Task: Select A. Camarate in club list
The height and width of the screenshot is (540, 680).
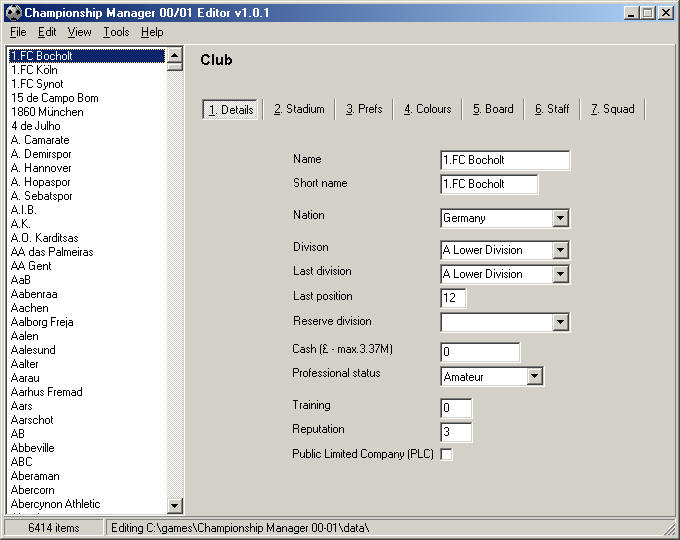Action: click(87, 140)
